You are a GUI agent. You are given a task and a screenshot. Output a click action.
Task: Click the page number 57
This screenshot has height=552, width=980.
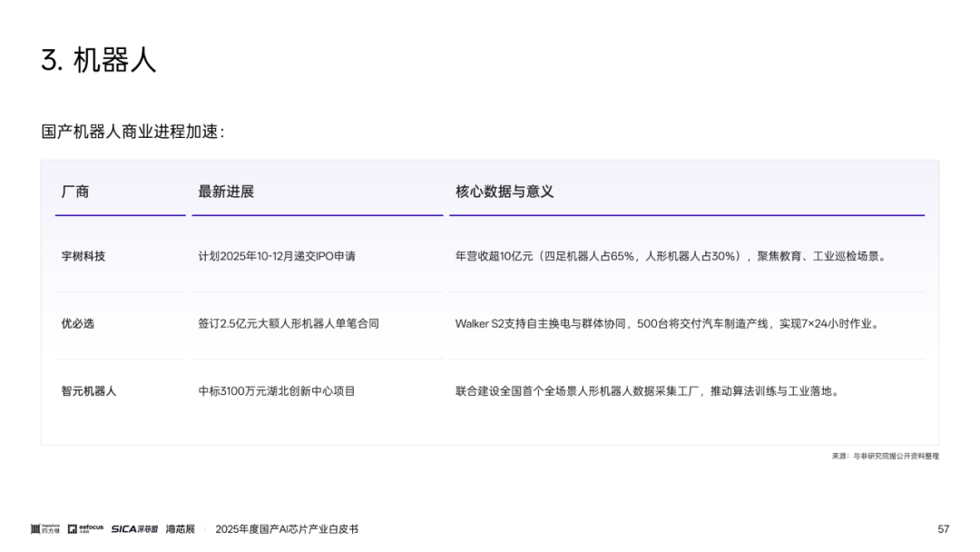pos(943,529)
